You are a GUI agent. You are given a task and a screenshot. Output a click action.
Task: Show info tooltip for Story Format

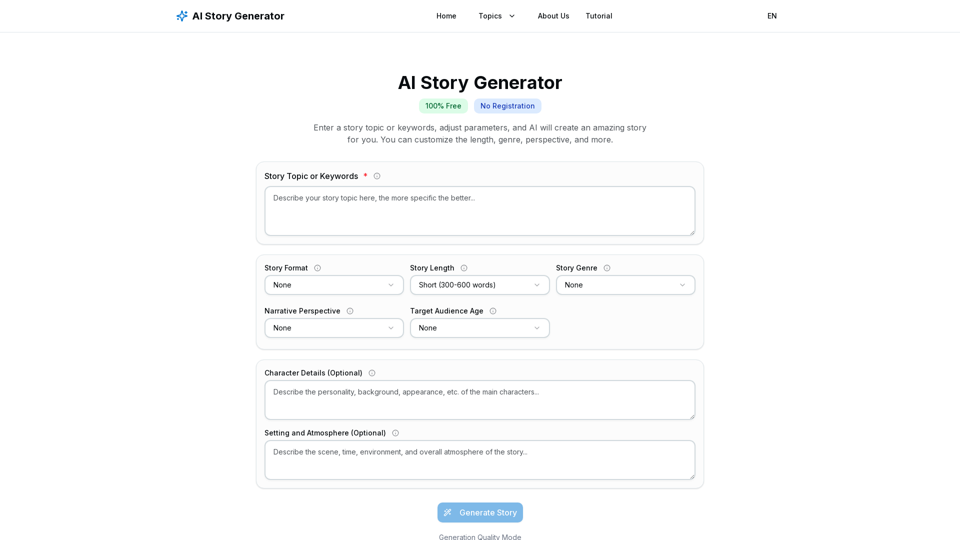tap(317, 268)
